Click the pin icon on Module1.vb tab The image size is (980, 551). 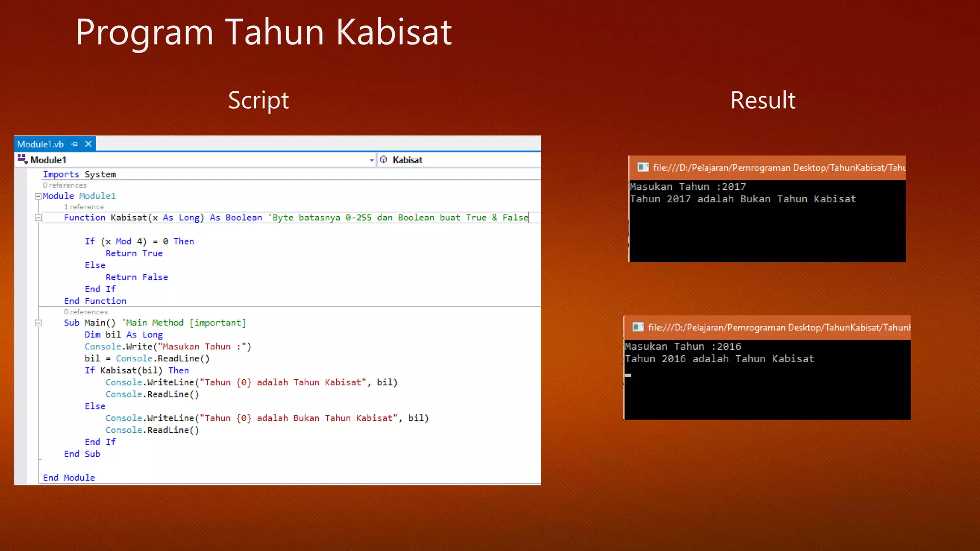(75, 144)
